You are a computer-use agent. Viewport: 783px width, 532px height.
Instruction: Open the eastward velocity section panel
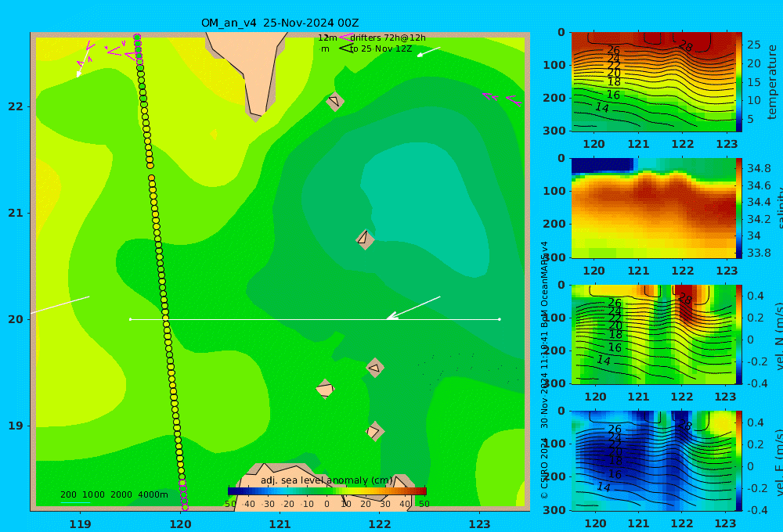click(653, 461)
